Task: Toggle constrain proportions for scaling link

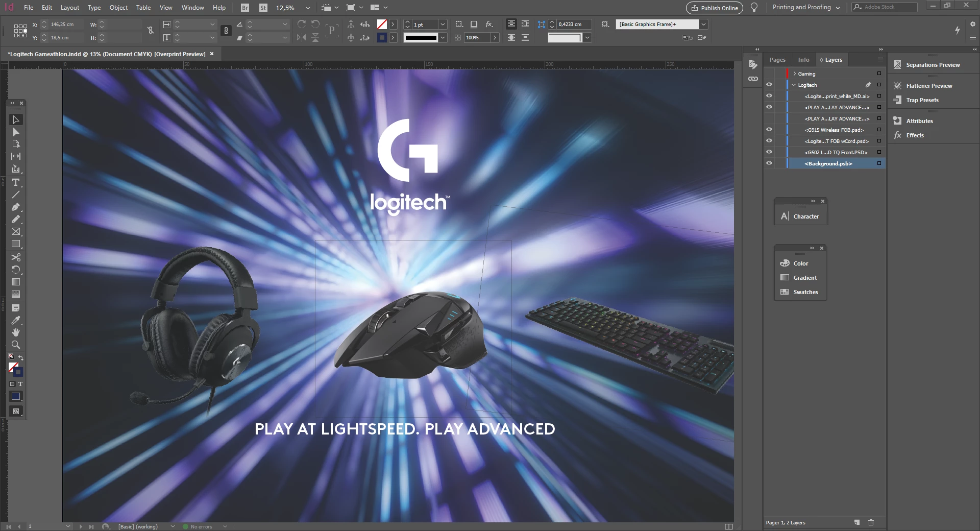Action: pyautogui.click(x=226, y=31)
